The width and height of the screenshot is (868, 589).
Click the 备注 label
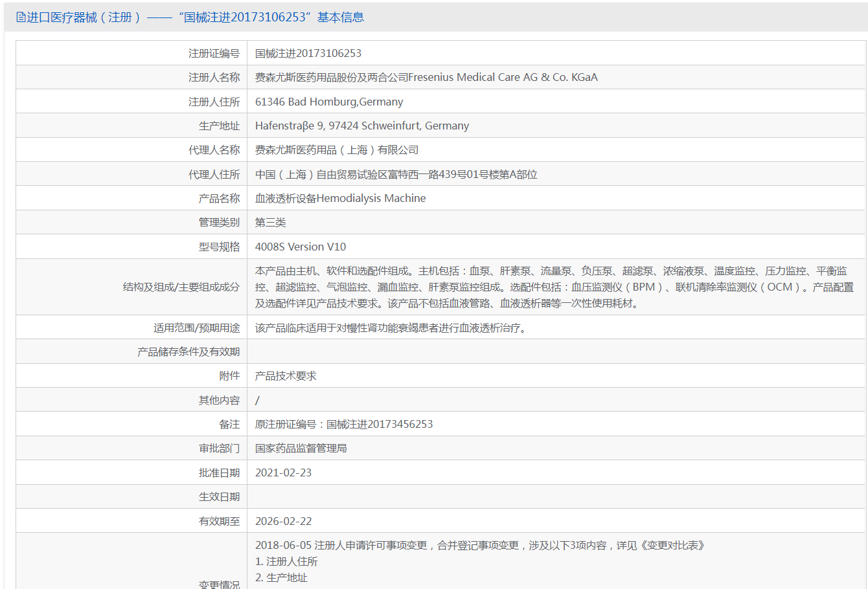(229, 424)
